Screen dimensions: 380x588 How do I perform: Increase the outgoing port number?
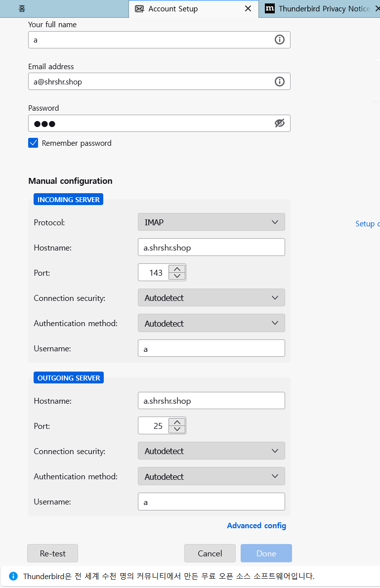click(177, 422)
